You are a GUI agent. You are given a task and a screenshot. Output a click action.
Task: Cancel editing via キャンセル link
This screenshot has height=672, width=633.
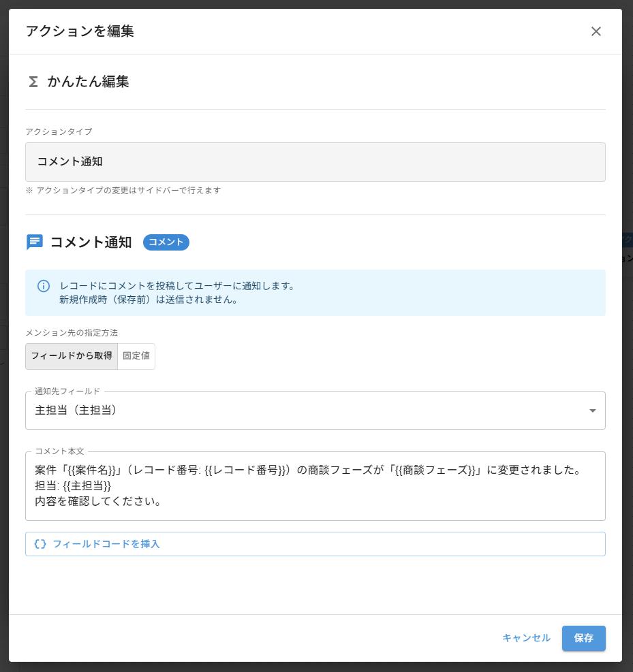[x=525, y=638]
